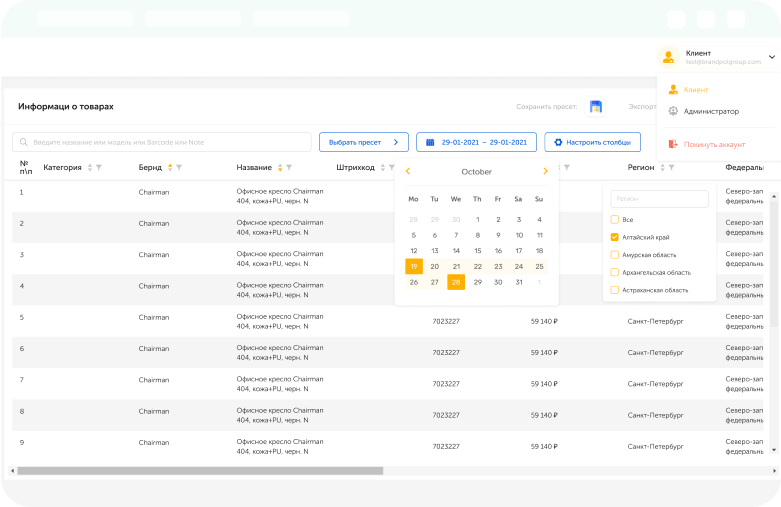781x507 pixels.
Task: Click the user avatar icon in header
Action: 668,57
